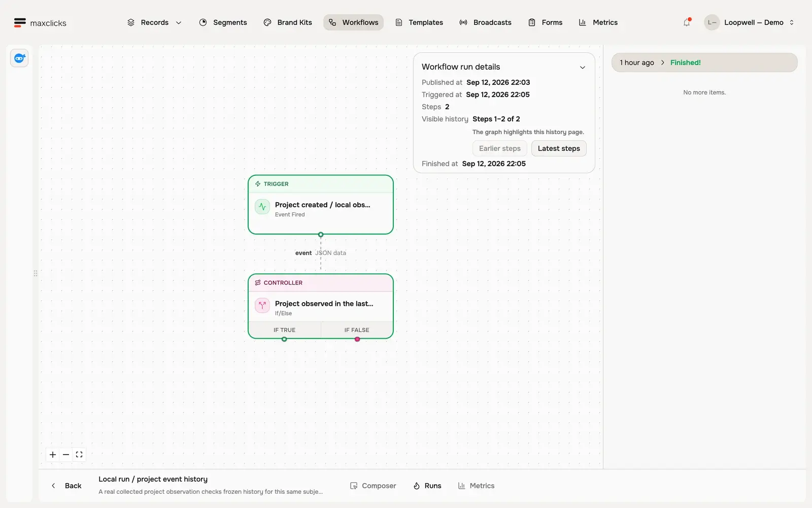This screenshot has width=812, height=508.
Task: Zoom out of the workflow canvas
Action: click(66, 455)
